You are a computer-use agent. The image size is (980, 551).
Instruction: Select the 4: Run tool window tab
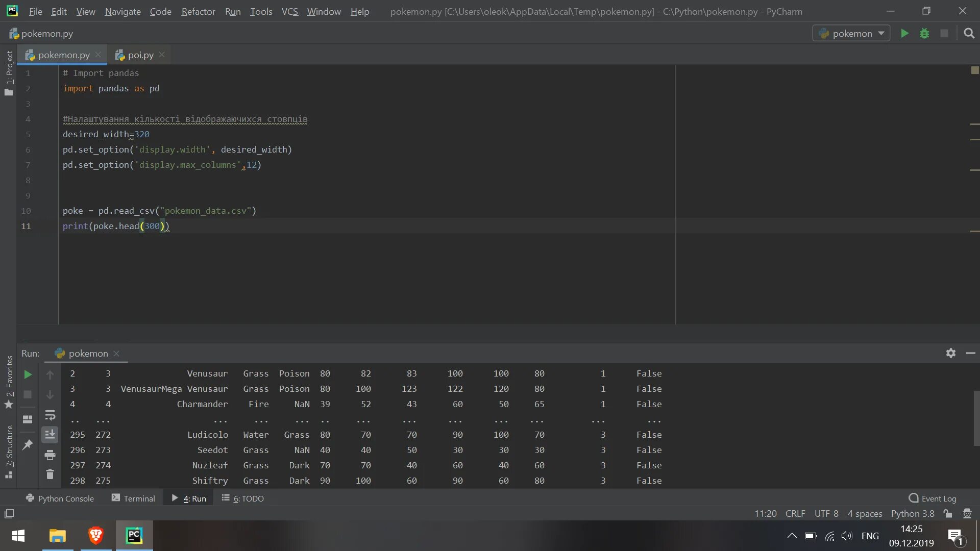pyautogui.click(x=189, y=498)
